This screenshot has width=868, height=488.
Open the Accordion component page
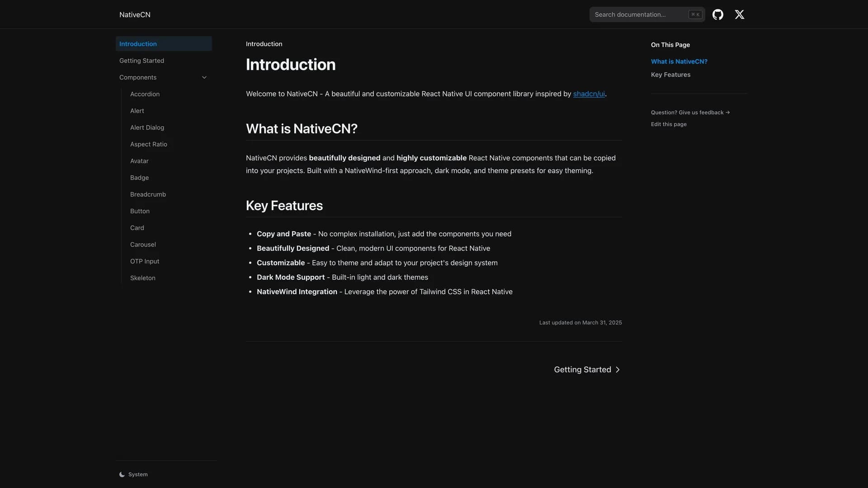click(x=145, y=94)
